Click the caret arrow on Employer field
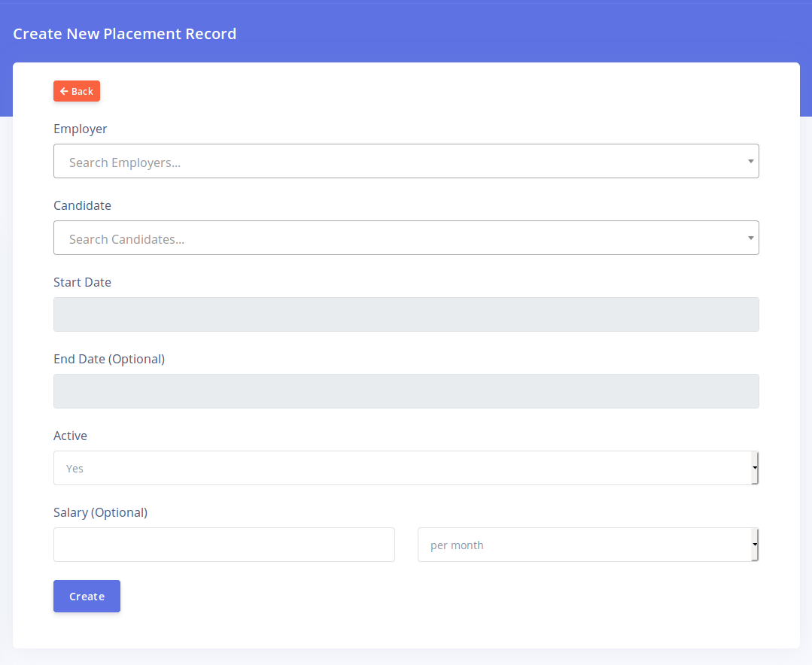The height and width of the screenshot is (665, 812). coord(750,161)
